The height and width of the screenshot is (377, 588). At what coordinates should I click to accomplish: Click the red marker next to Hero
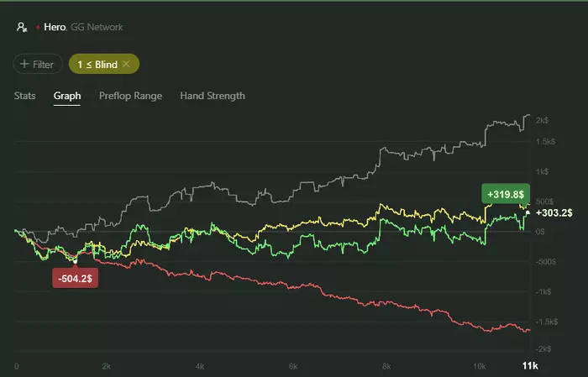click(38, 27)
